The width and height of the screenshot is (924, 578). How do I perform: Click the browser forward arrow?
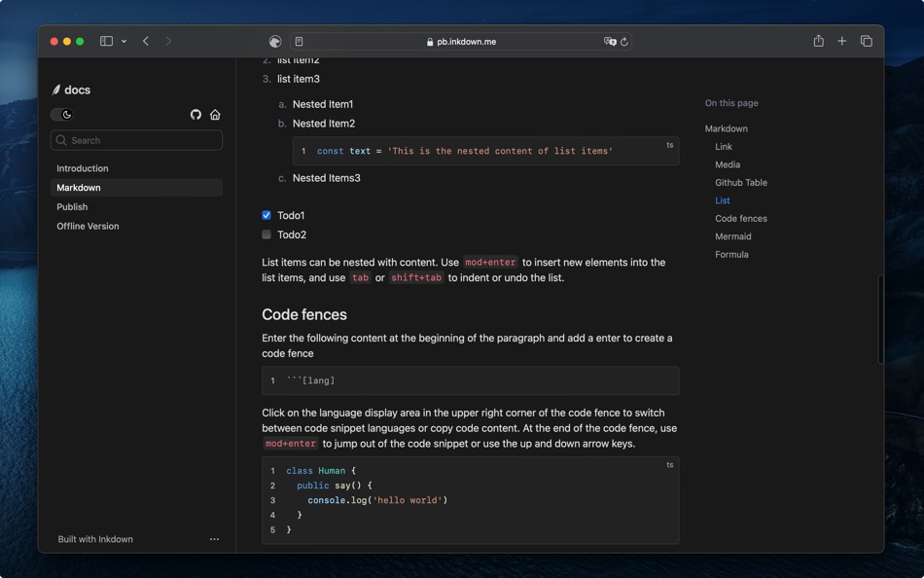[168, 41]
